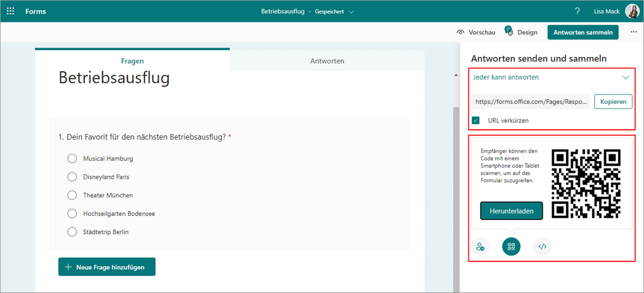The height and width of the screenshot is (293, 644).
Task: Select the Musical Hamburg radio option
Action: (x=72, y=159)
